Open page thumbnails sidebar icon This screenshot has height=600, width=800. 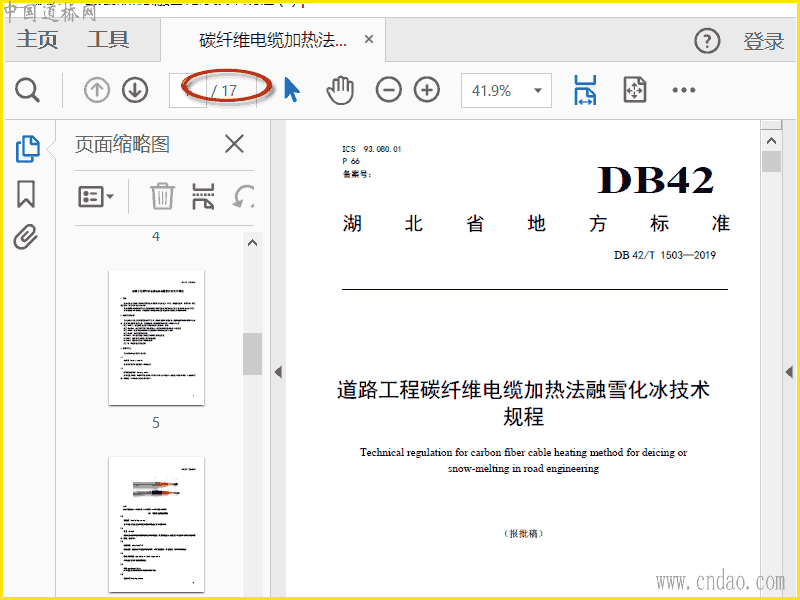pyautogui.click(x=28, y=149)
